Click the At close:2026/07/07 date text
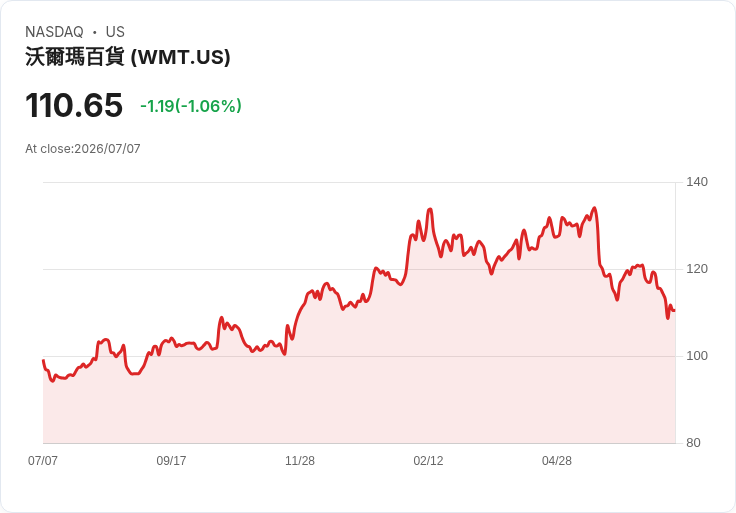 click(x=83, y=149)
